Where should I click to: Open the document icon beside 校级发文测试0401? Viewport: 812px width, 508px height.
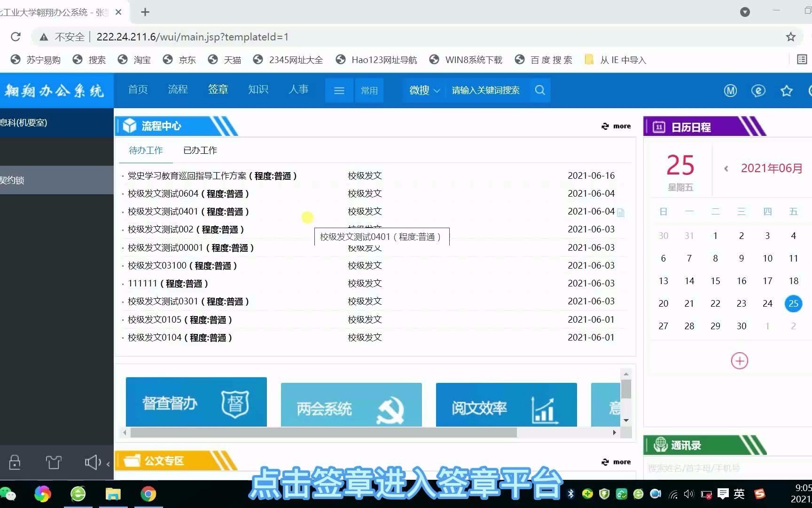point(621,213)
